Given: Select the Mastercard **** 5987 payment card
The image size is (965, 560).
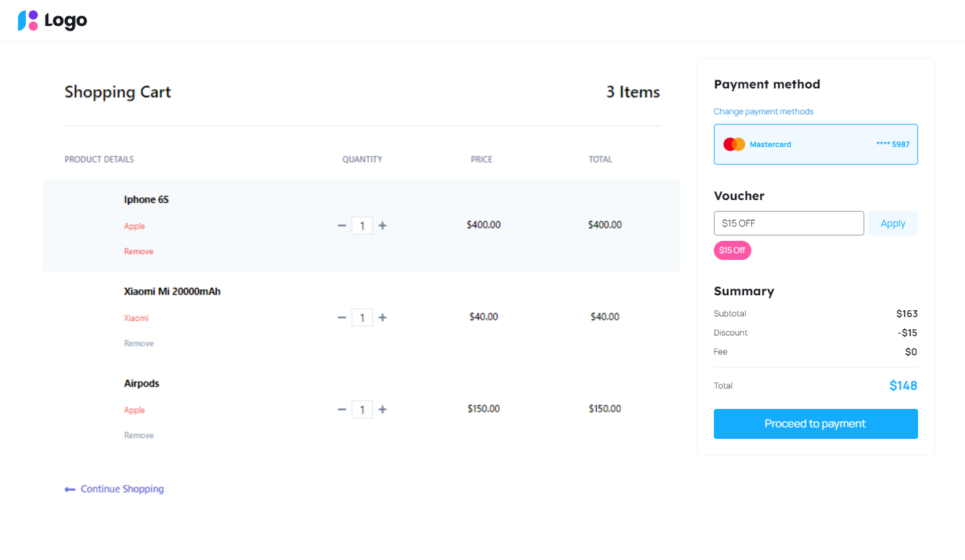Looking at the screenshot, I should (816, 144).
